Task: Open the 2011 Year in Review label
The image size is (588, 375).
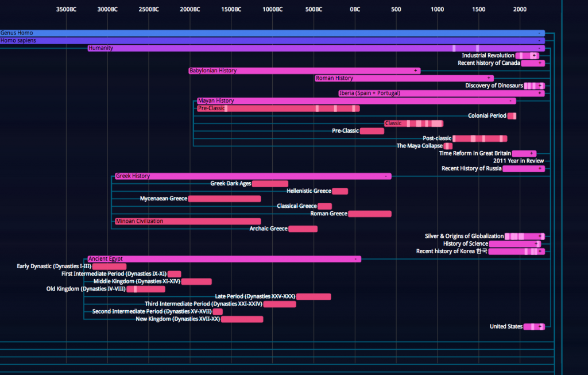Action: tap(519, 161)
